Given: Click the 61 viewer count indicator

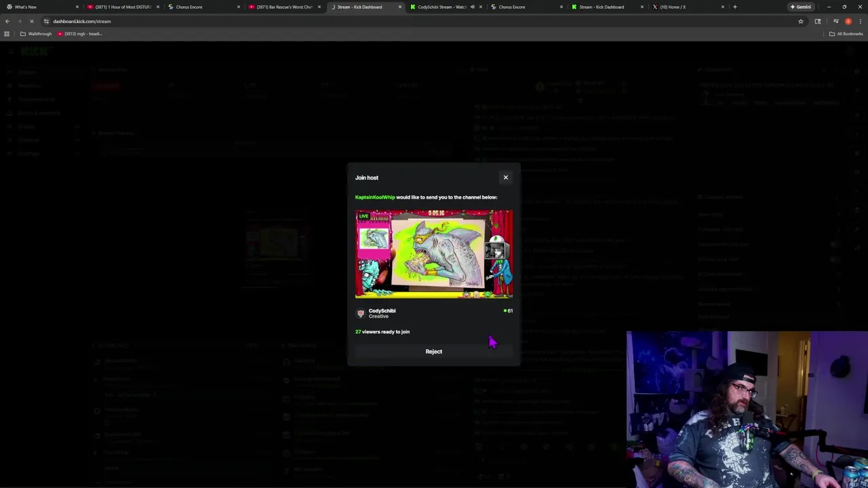Looking at the screenshot, I should click(508, 310).
